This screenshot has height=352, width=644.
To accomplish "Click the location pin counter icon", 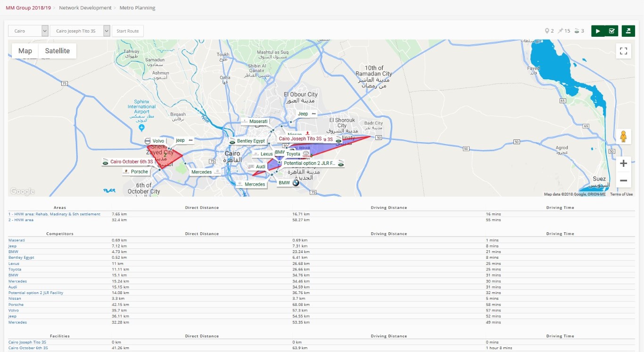I will [546, 31].
